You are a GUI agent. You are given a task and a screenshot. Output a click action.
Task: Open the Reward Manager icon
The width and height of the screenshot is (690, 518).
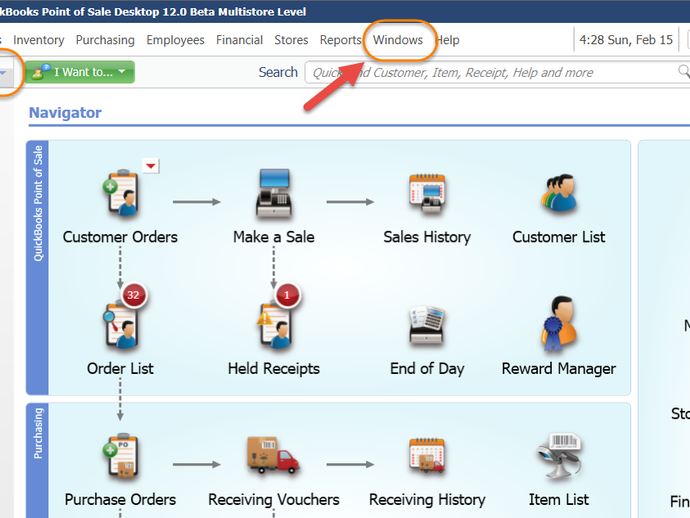click(558, 323)
